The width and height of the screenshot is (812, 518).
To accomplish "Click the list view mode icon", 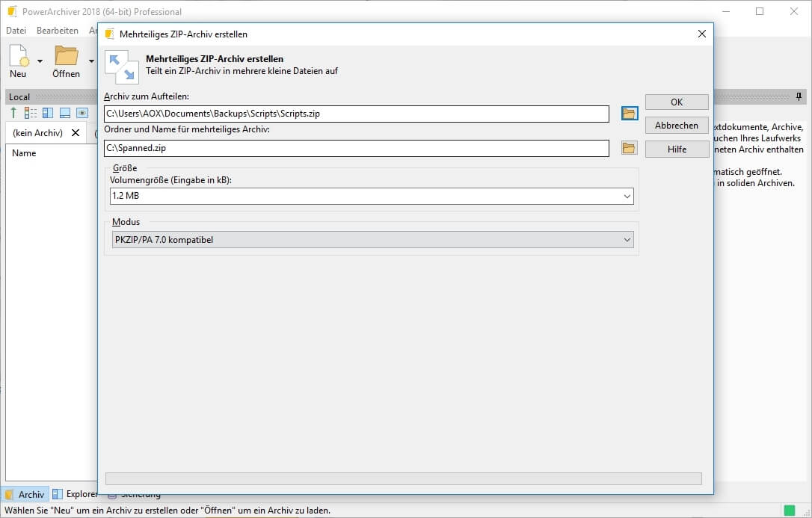I will (31, 113).
